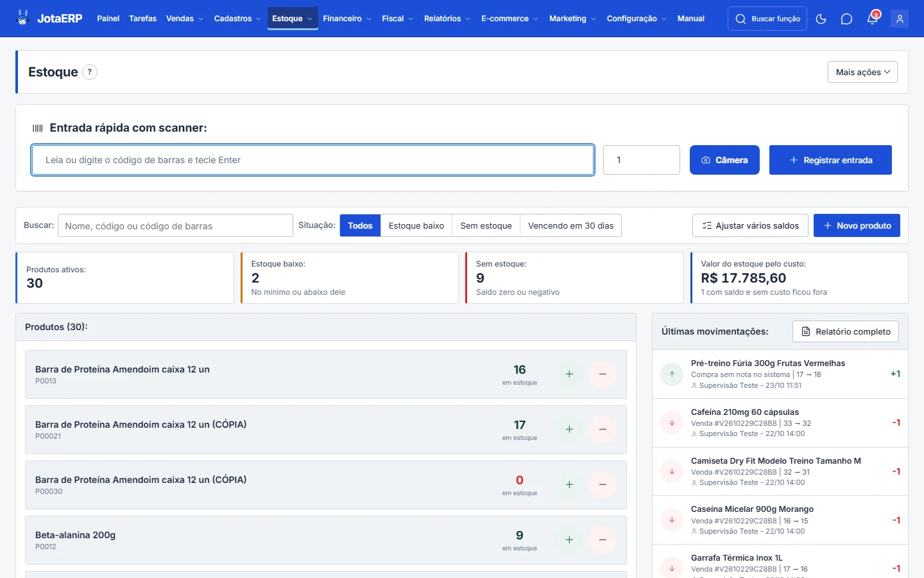Click the red down arrow for Cafeína 210mg

click(672, 423)
